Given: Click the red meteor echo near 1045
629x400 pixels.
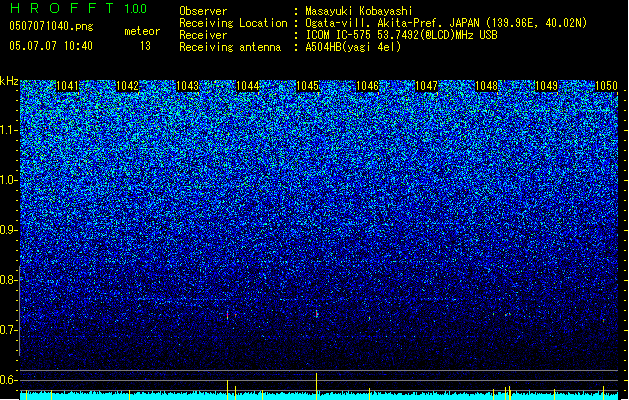Looking at the screenshot, I should [317, 314].
